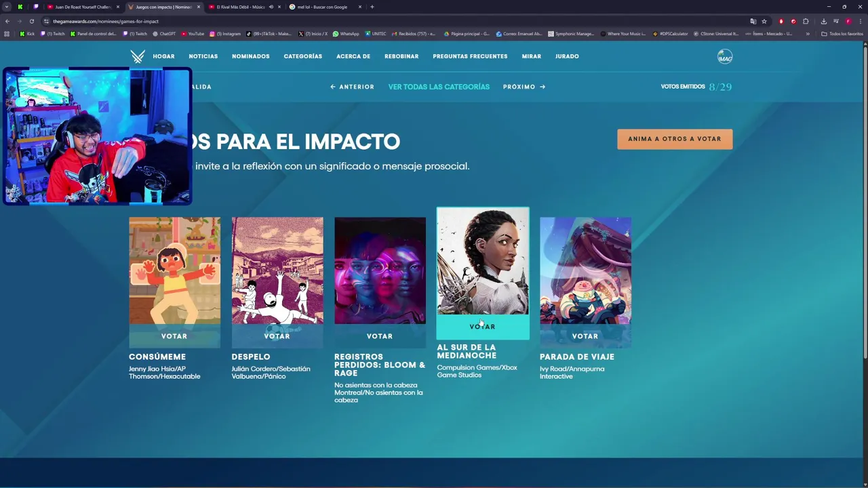The image size is (868, 488).
Task: Open the browser extensions puzzle icon
Action: point(806,21)
